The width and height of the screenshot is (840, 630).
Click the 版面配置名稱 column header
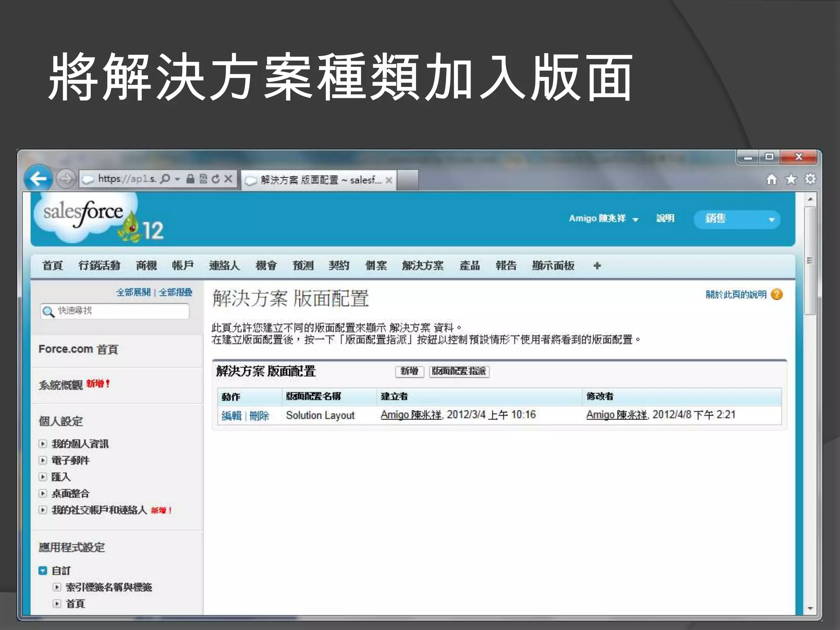click(x=314, y=397)
